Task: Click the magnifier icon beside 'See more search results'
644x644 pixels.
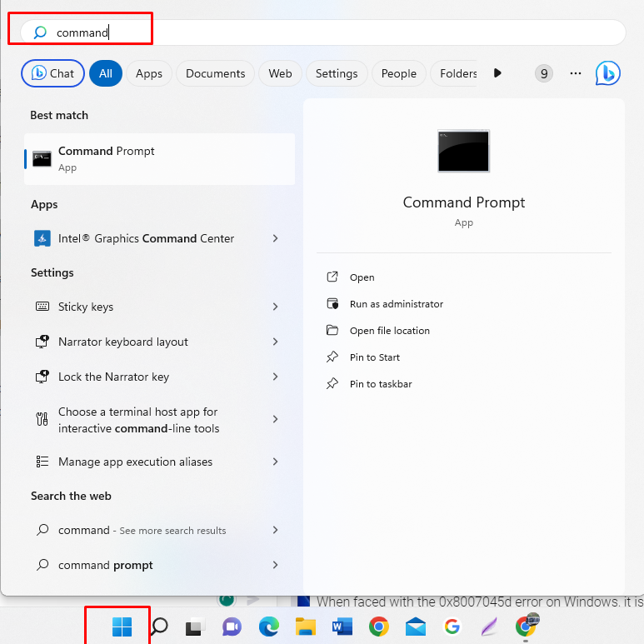Action: (x=42, y=529)
